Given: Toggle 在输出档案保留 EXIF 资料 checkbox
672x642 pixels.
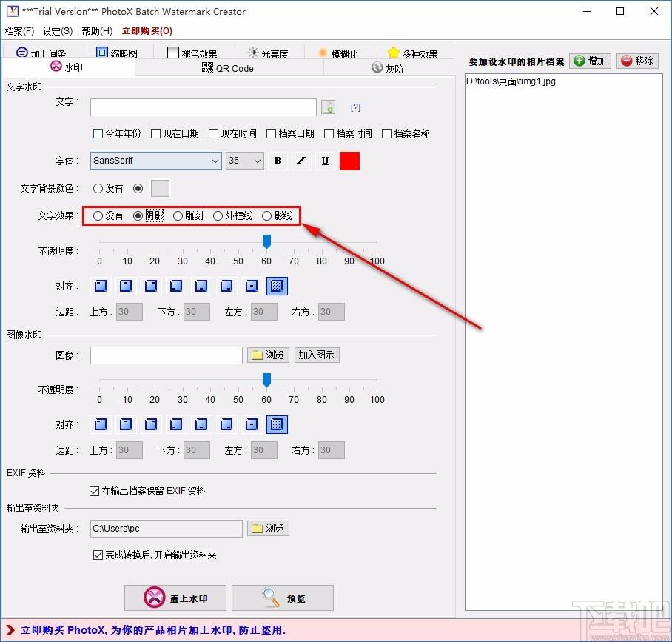Looking at the screenshot, I should [x=147, y=491].
